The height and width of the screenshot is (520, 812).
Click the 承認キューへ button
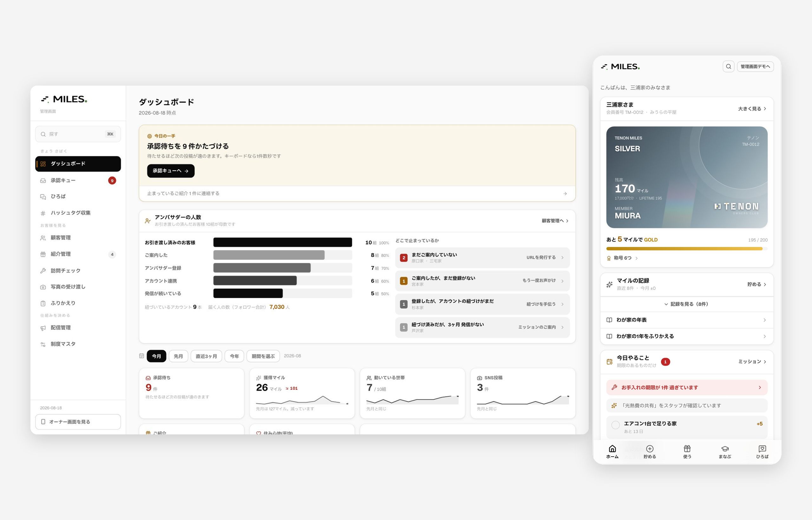tap(171, 171)
